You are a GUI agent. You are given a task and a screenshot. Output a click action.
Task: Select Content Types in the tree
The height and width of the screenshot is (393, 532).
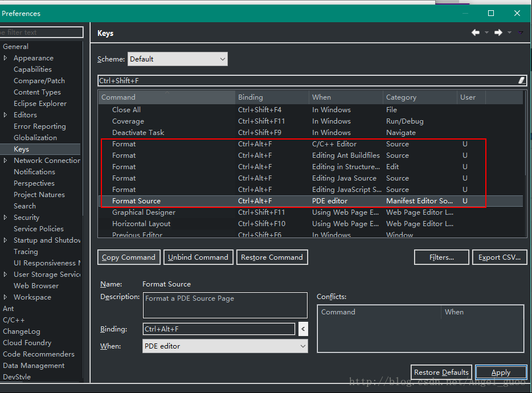(38, 92)
